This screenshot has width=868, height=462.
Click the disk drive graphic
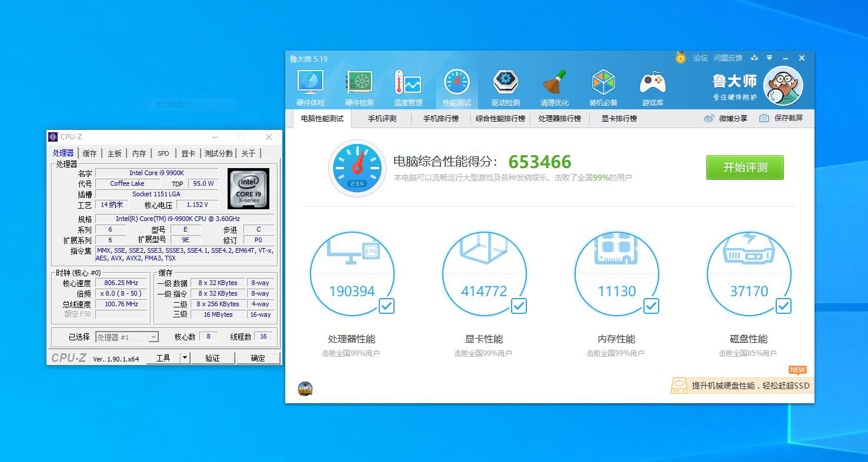point(749,247)
